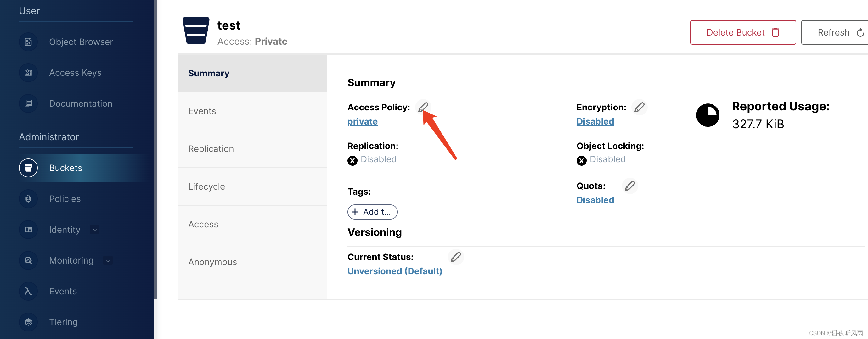Edit the Quota using the pencil icon

pyautogui.click(x=630, y=186)
